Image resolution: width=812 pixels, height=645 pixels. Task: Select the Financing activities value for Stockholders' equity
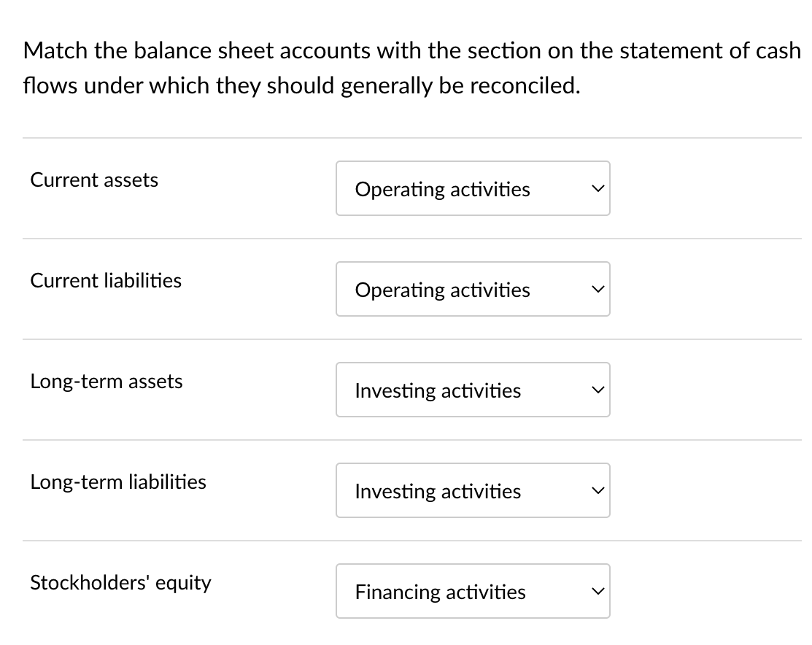pos(440,592)
